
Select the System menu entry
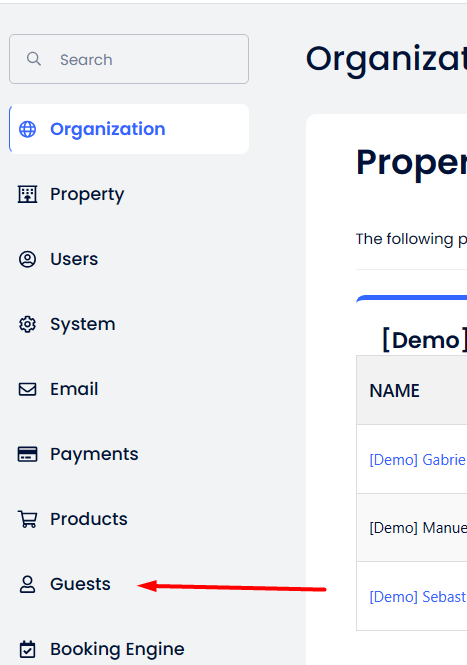[x=83, y=324]
